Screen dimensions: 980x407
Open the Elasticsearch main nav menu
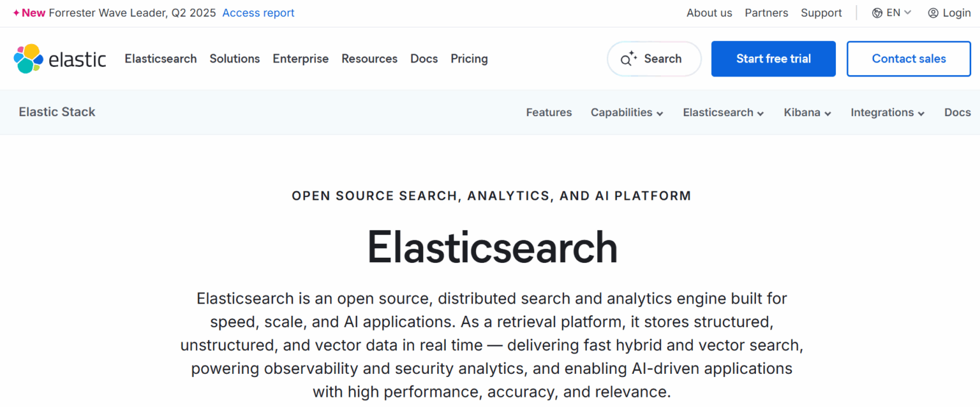161,59
